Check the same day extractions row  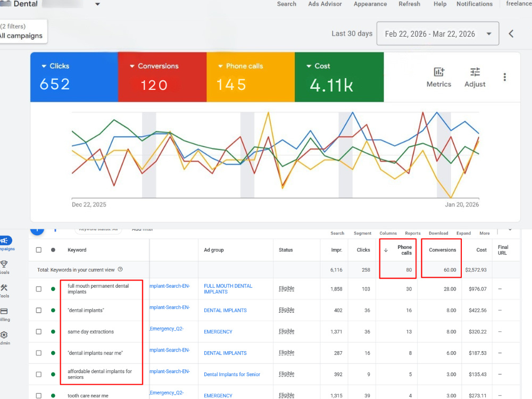[x=39, y=331]
